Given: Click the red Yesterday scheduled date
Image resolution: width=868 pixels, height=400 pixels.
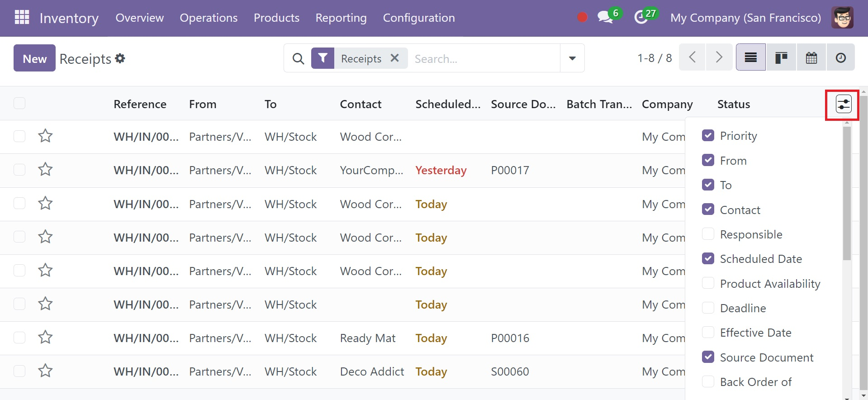Looking at the screenshot, I should point(441,170).
